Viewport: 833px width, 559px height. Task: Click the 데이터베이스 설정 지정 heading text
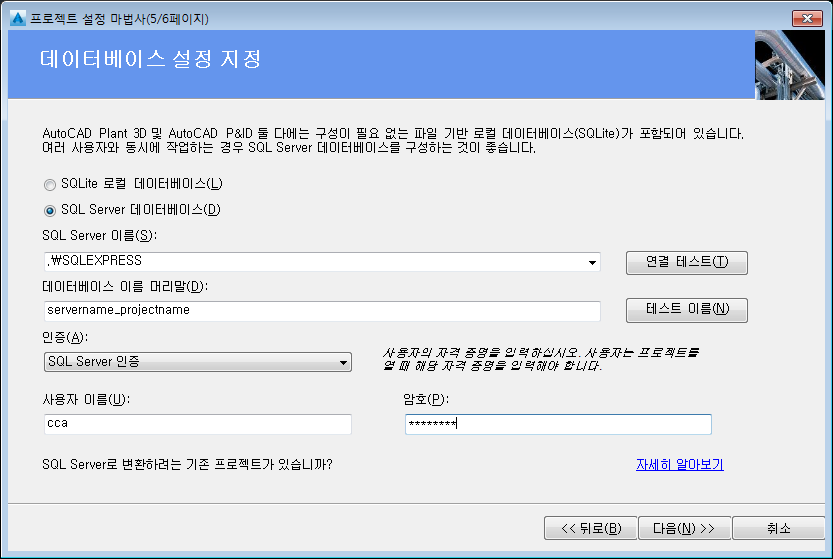[150, 59]
